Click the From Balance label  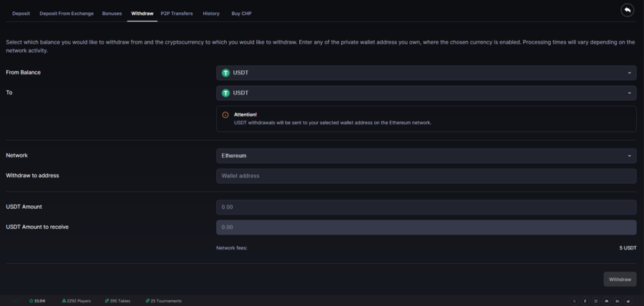24,73
